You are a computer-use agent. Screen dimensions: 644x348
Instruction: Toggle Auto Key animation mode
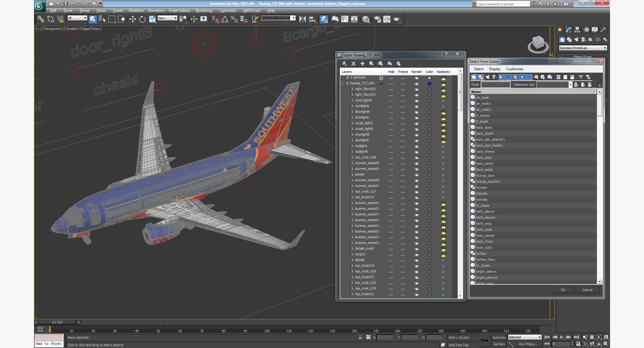pyautogui.click(x=499, y=338)
